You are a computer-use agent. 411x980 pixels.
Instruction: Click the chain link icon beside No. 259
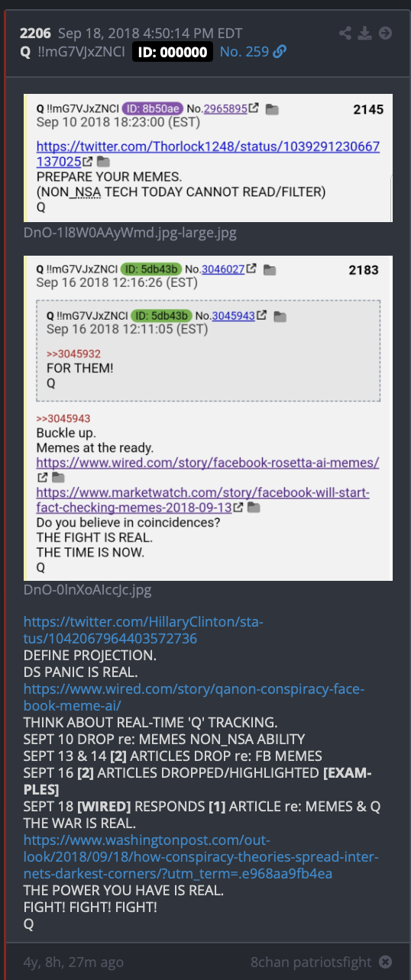[280, 52]
